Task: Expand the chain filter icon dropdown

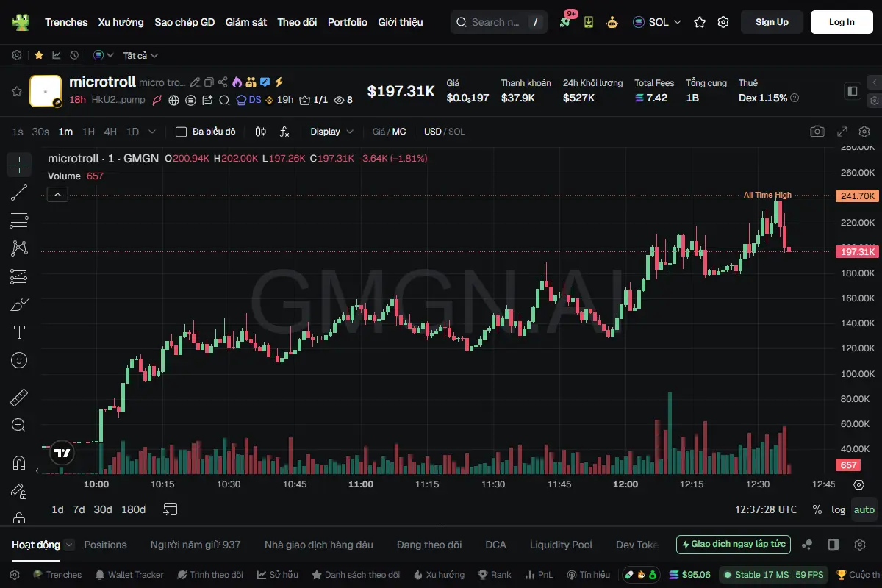Action: point(104,55)
